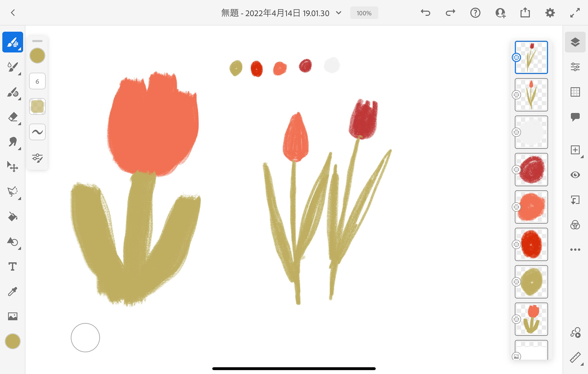Screen dimensions: 588x374
Task: Open more layer actions menu
Action: [x=575, y=250]
